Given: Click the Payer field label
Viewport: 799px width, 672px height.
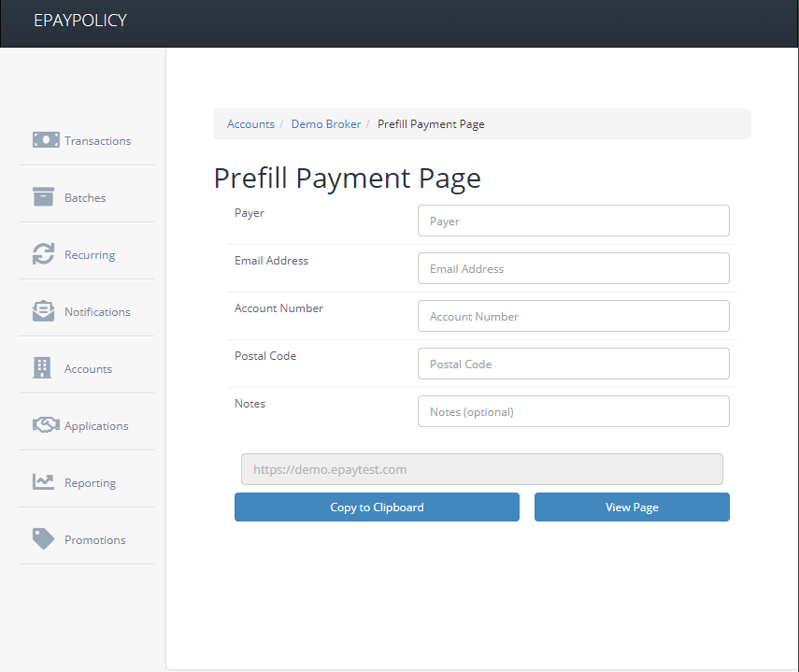Looking at the screenshot, I should (250, 213).
